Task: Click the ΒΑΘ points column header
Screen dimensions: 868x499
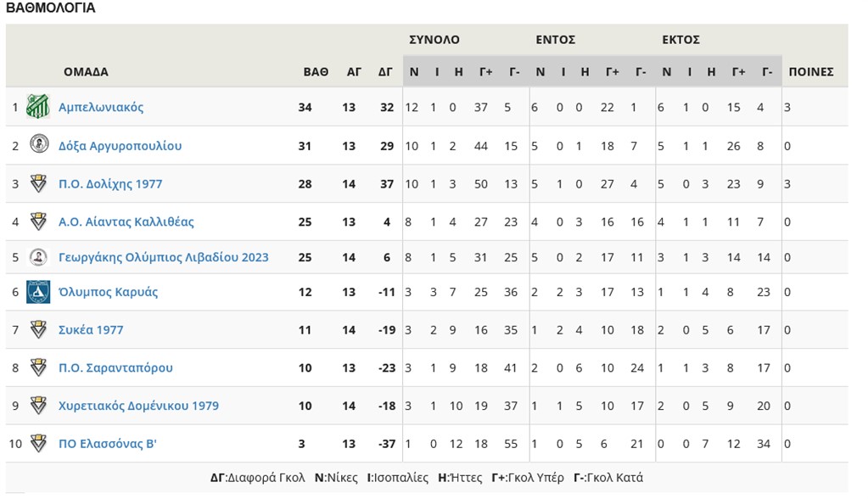Action: click(x=316, y=72)
